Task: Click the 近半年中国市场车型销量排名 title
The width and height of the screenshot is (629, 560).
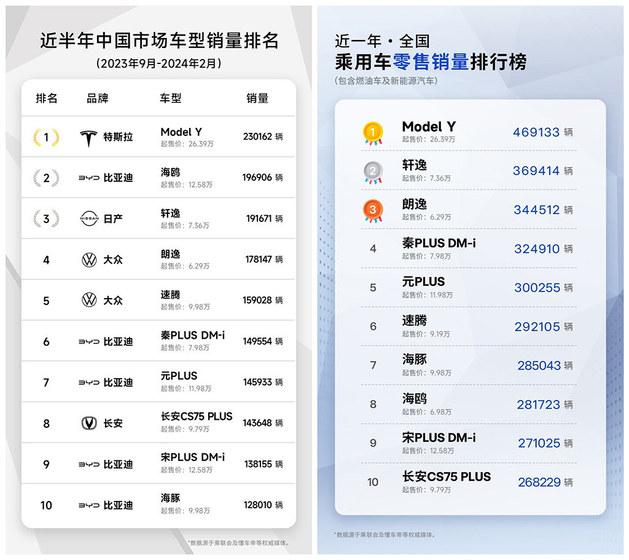Action: coord(159,41)
